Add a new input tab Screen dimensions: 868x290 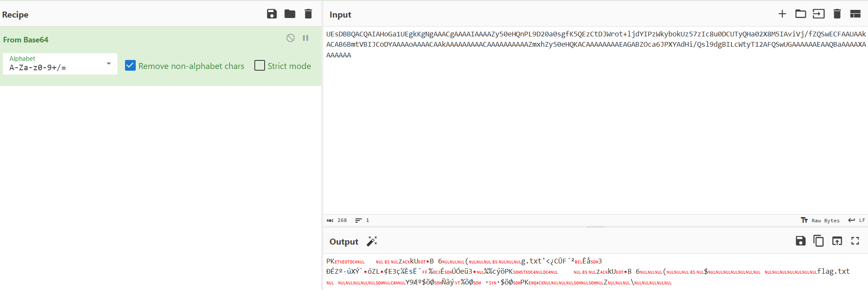[782, 14]
